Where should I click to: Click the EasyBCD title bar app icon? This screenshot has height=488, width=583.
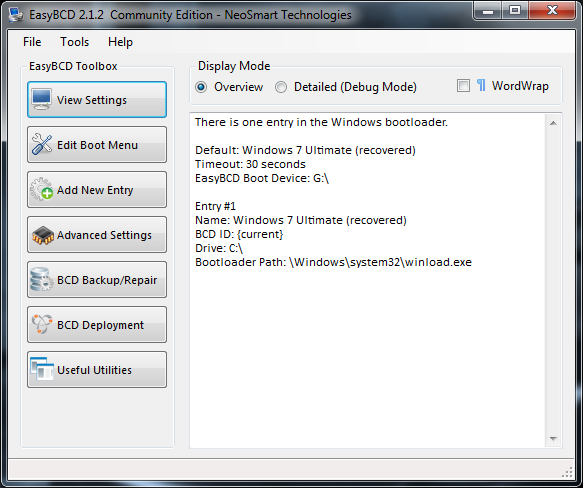pos(16,15)
